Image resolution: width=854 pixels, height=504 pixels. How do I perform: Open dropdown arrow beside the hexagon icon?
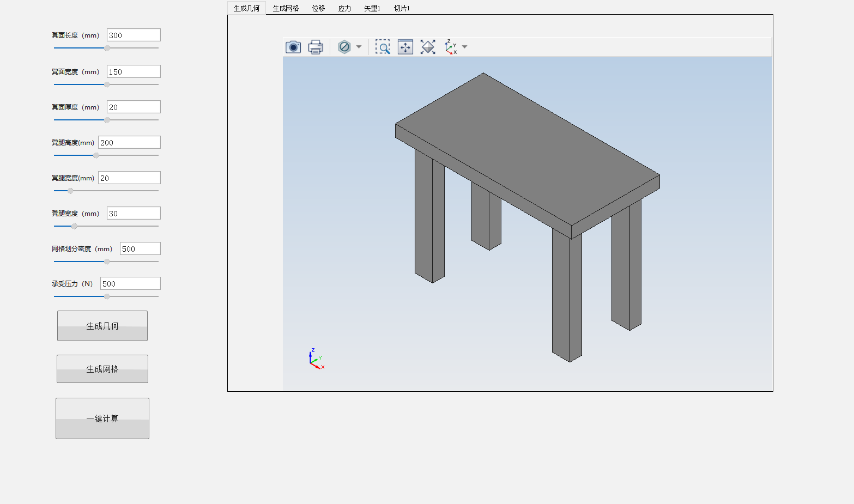pos(359,47)
